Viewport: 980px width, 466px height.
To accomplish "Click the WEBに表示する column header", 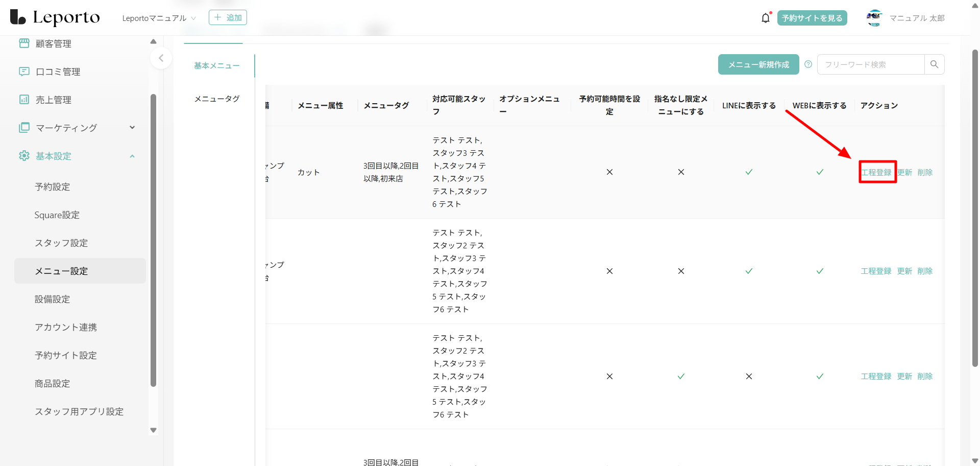I will (820, 105).
